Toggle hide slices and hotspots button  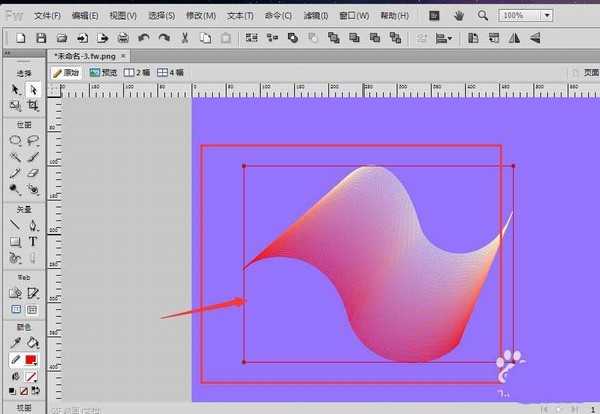[x=16, y=310]
